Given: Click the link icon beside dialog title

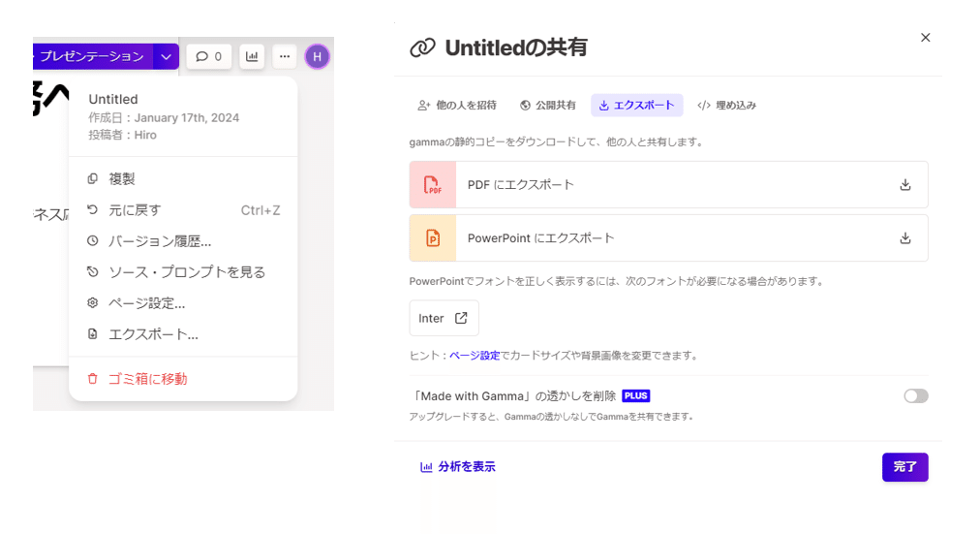Looking at the screenshot, I should click(x=422, y=47).
